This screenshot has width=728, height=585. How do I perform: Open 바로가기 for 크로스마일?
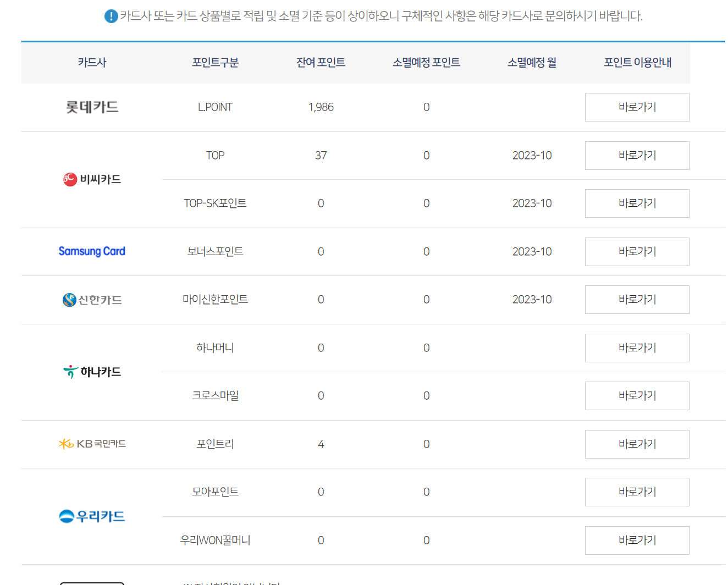click(x=637, y=396)
